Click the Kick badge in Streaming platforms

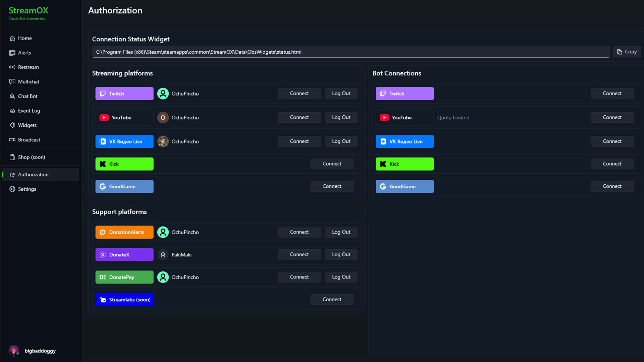124,164
